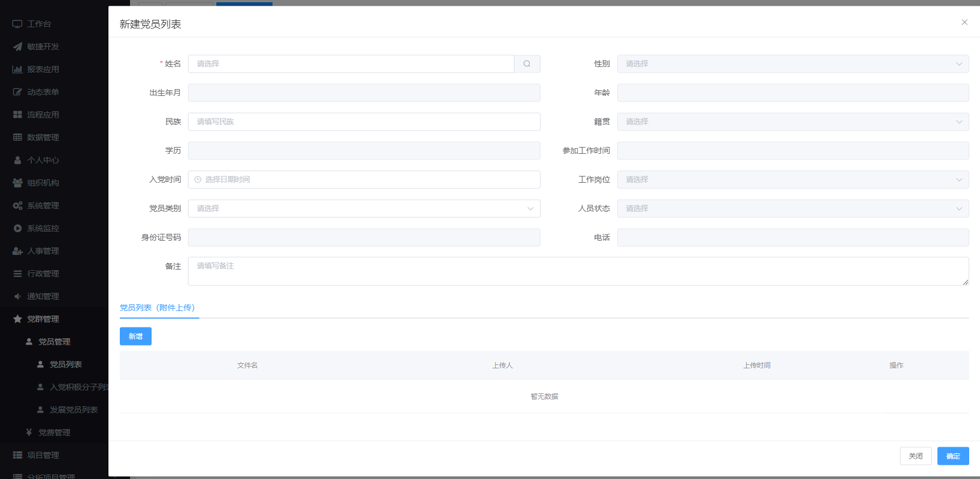Open the 籍贯 dropdown
980x479 pixels.
[793, 121]
